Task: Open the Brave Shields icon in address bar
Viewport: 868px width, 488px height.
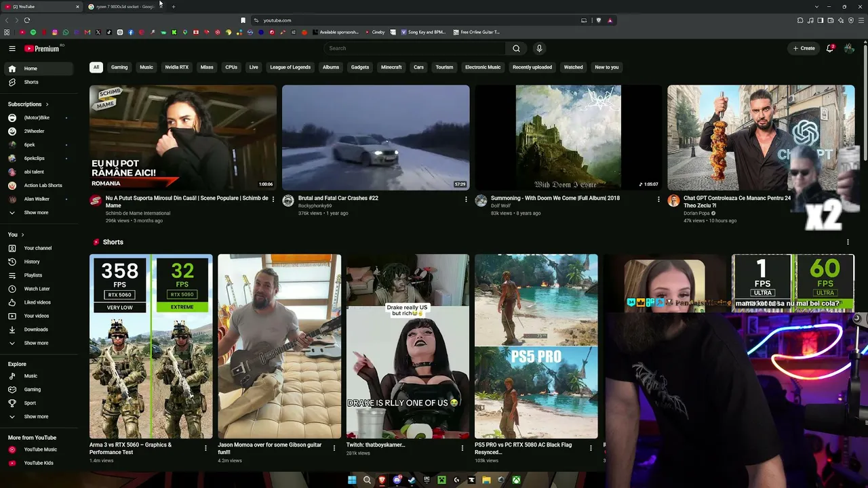Action: [598, 20]
